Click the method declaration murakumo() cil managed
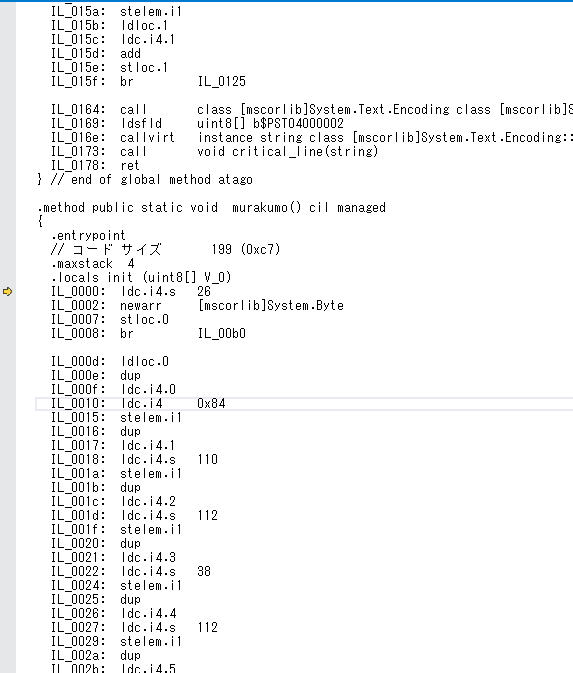This screenshot has width=573, height=673. [212, 208]
